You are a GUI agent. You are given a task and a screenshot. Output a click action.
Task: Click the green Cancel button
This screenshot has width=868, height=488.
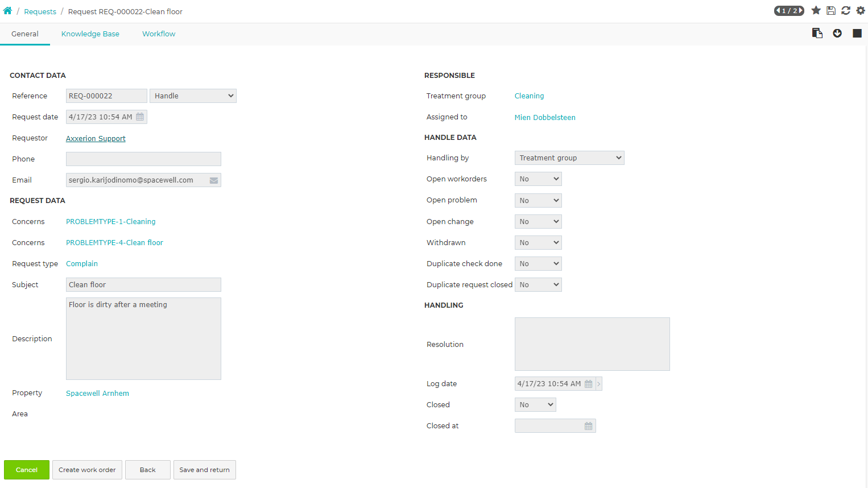click(27, 470)
